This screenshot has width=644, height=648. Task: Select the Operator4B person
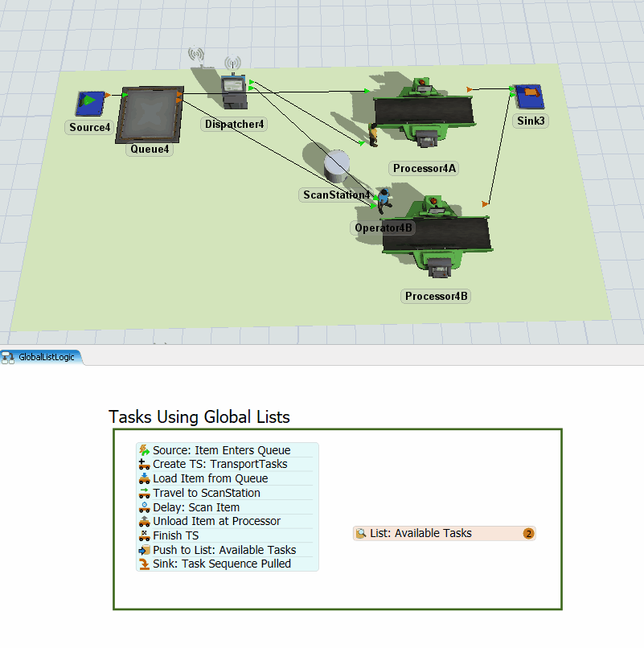pos(384,199)
